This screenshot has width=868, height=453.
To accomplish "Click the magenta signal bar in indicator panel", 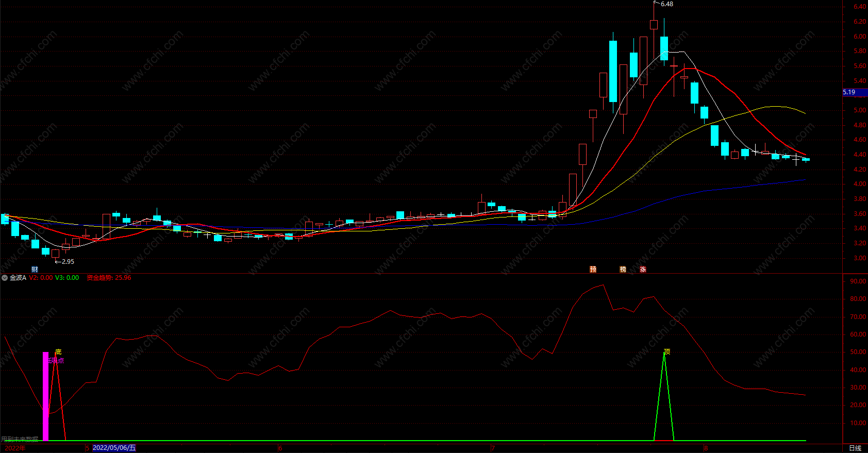I will pos(45,396).
